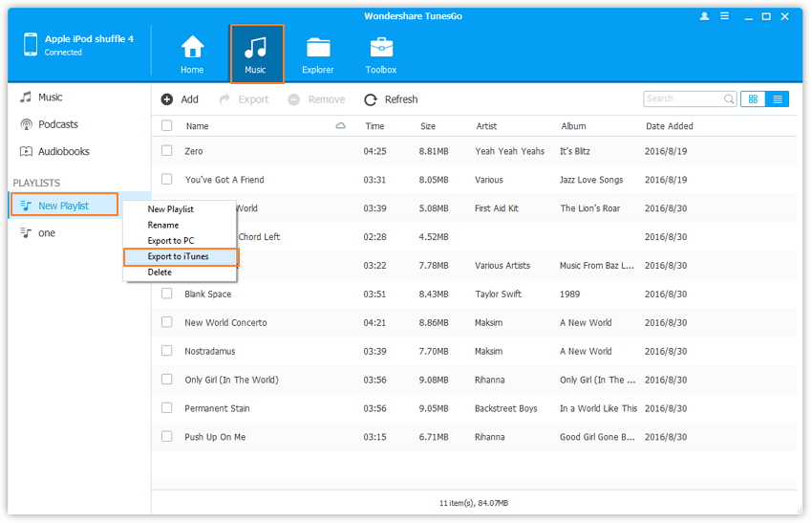Open the Home tab icon
The height and width of the screenshot is (523, 812).
pos(192,47)
